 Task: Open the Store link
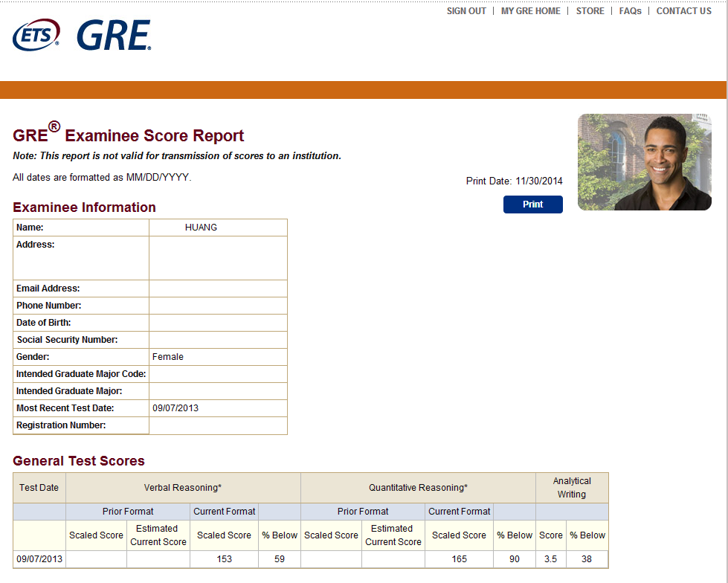[x=590, y=11]
